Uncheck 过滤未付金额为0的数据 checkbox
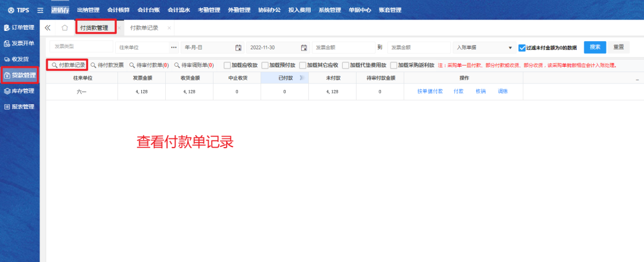The height and width of the screenshot is (262, 644). (522, 48)
